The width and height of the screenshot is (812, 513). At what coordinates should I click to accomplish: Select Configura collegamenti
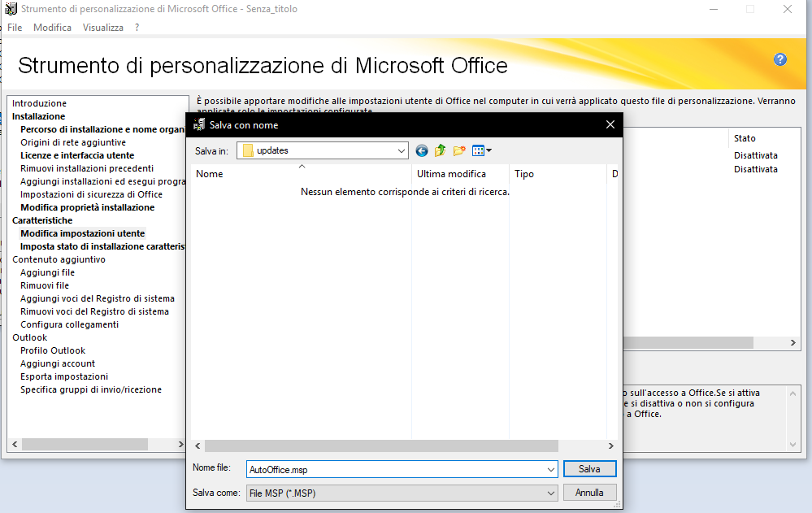click(x=69, y=324)
